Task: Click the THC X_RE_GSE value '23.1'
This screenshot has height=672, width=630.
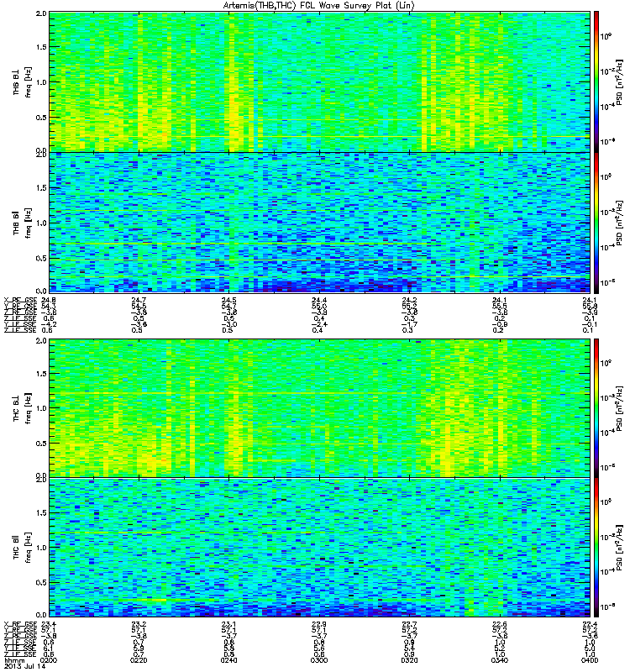Action: tap(228, 624)
